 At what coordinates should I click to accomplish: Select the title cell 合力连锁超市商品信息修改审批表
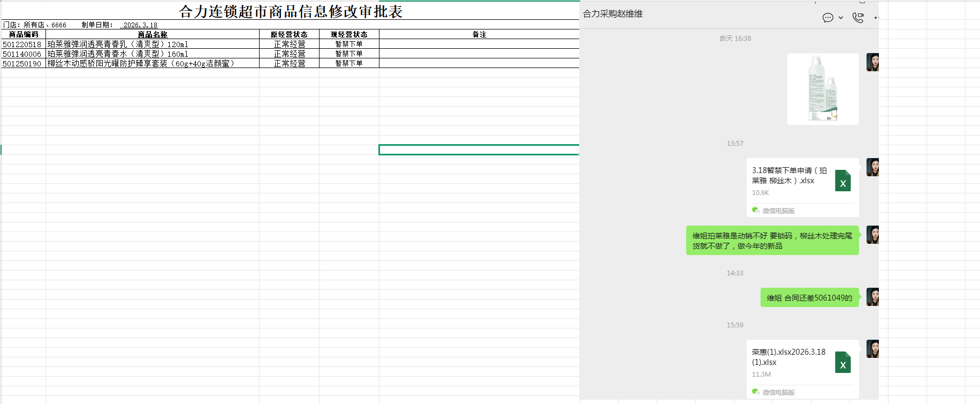coord(290,11)
